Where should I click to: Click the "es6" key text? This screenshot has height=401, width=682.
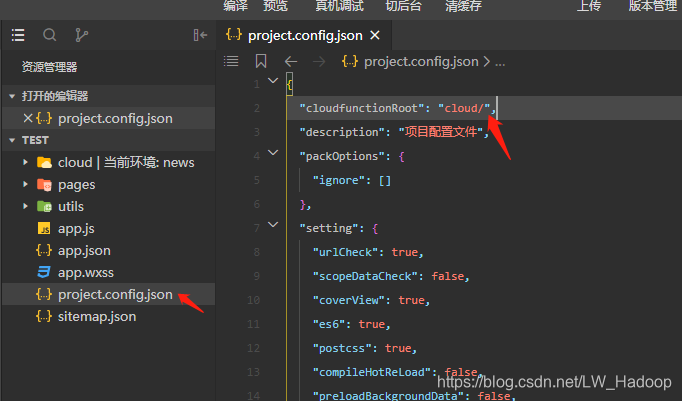pyautogui.click(x=329, y=324)
